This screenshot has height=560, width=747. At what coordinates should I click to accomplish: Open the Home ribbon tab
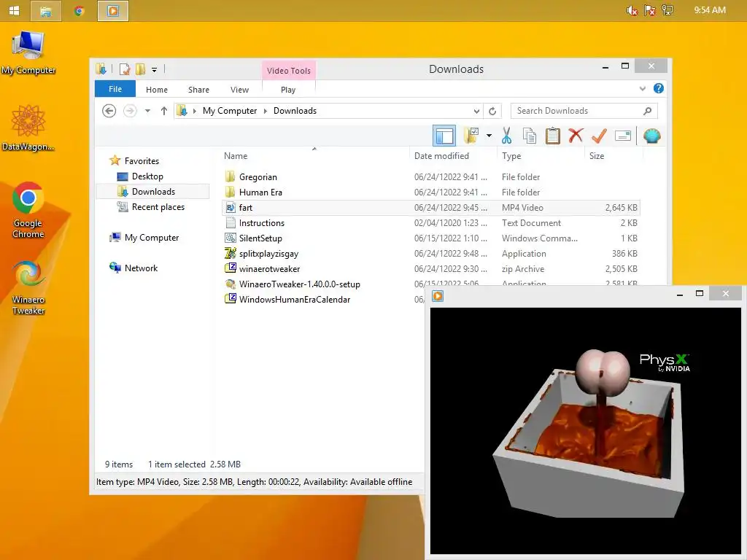pos(157,90)
